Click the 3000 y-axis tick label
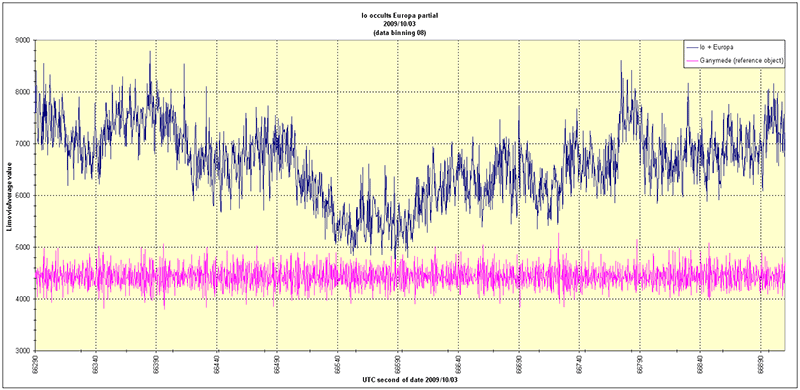This screenshot has height=390, width=800. pyautogui.click(x=23, y=351)
